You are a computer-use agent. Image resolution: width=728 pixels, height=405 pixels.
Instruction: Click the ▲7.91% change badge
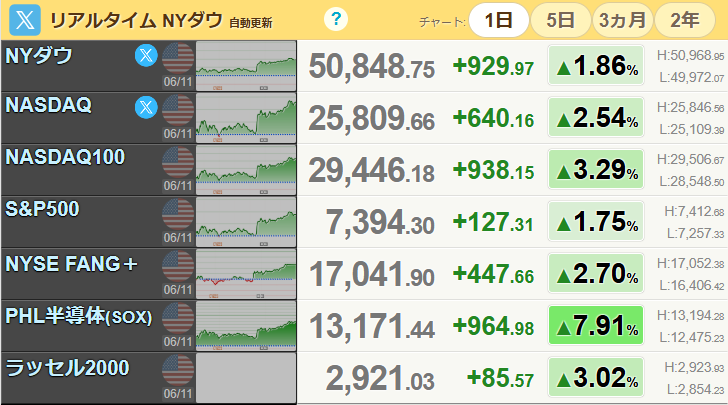[596, 325]
